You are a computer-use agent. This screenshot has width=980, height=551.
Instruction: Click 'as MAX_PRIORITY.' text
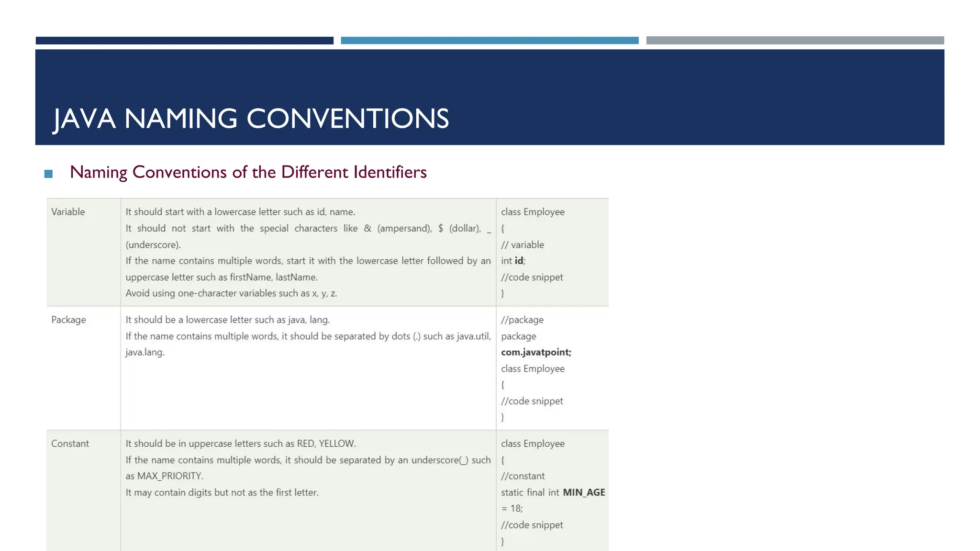pyautogui.click(x=164, y=476)
